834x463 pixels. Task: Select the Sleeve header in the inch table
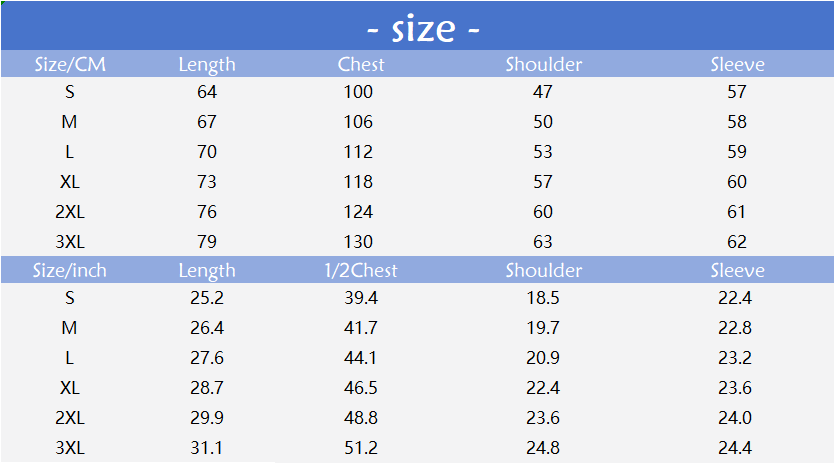click(738, 270)
